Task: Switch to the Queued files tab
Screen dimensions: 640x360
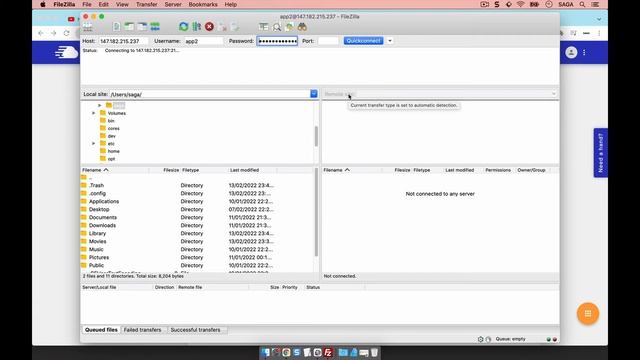Action: (x=101, y=330)
